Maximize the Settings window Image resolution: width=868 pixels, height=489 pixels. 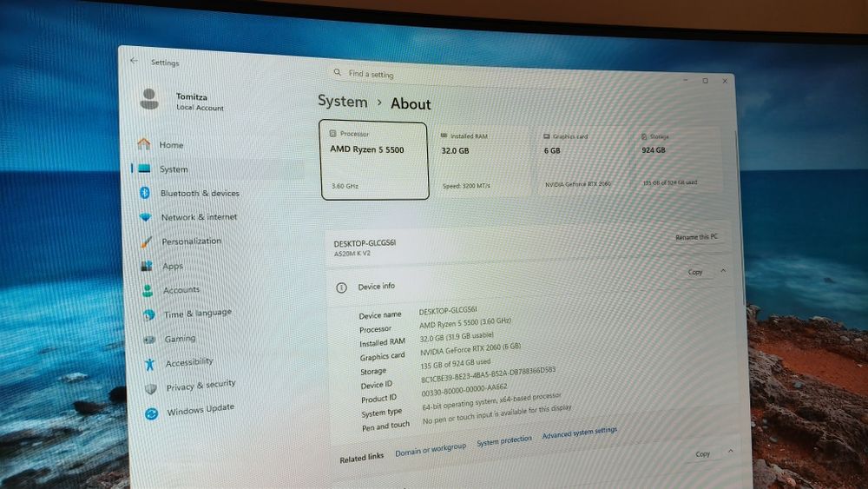pyautogui.click(x=705, y=80)
